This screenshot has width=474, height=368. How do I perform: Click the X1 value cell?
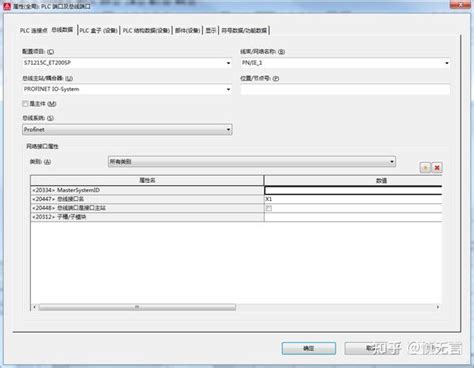353,199
